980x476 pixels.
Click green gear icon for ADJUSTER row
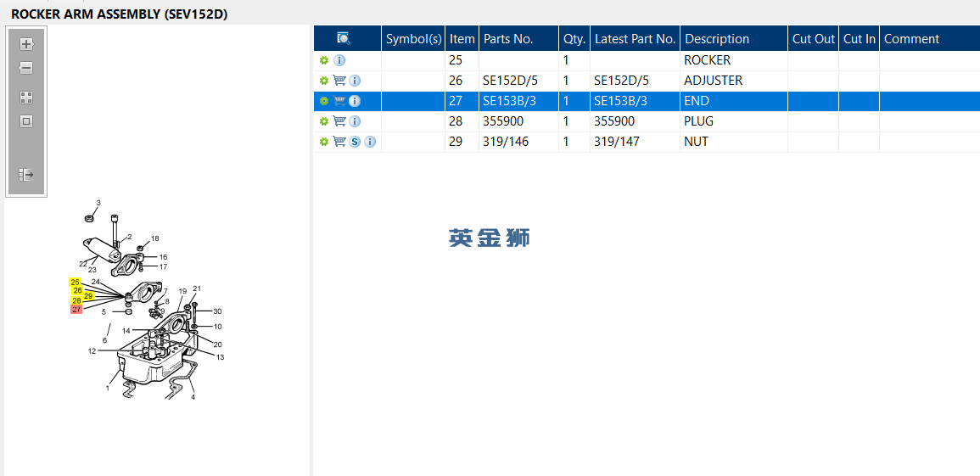pyautogui.click(x=324, y=81)
